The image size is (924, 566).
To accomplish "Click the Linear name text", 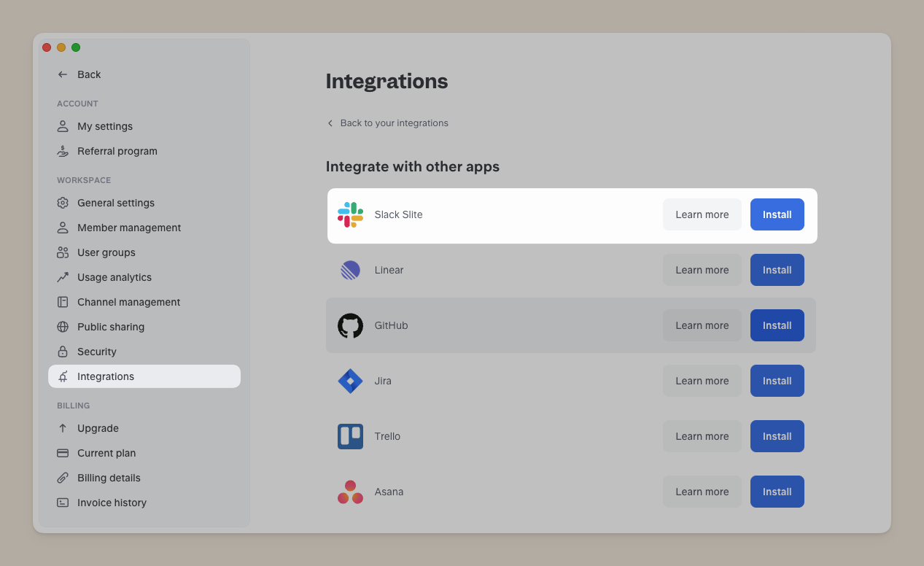I will [389, 270].
